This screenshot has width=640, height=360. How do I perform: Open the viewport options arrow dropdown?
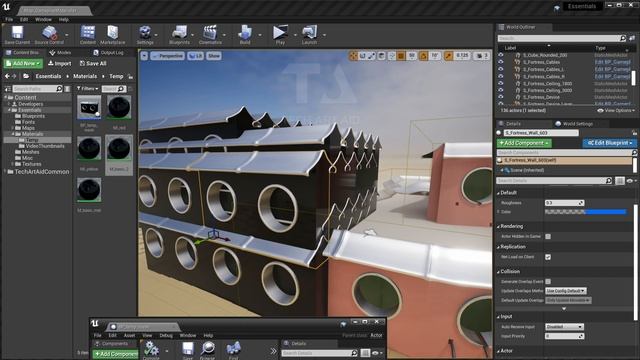(144, 56)
